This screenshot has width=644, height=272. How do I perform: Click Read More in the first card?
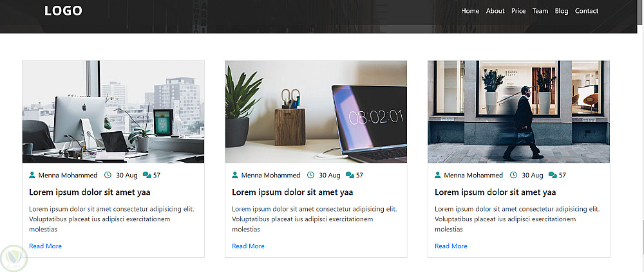pyautogui.click(x=45, y=246)
